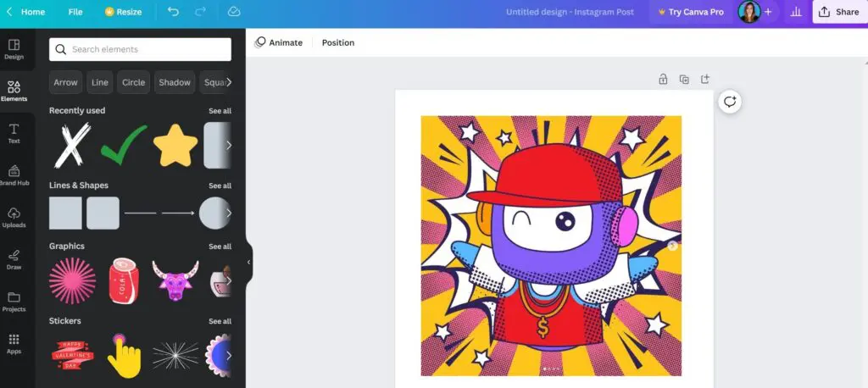Open Brand Hub in sidebar
868x388 pixels.
point(14,175)
